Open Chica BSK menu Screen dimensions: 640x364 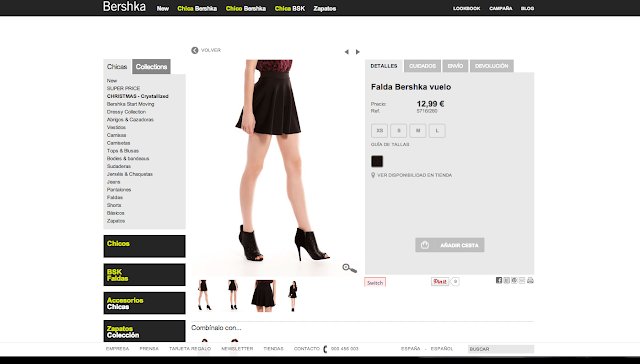pos(290,9)
